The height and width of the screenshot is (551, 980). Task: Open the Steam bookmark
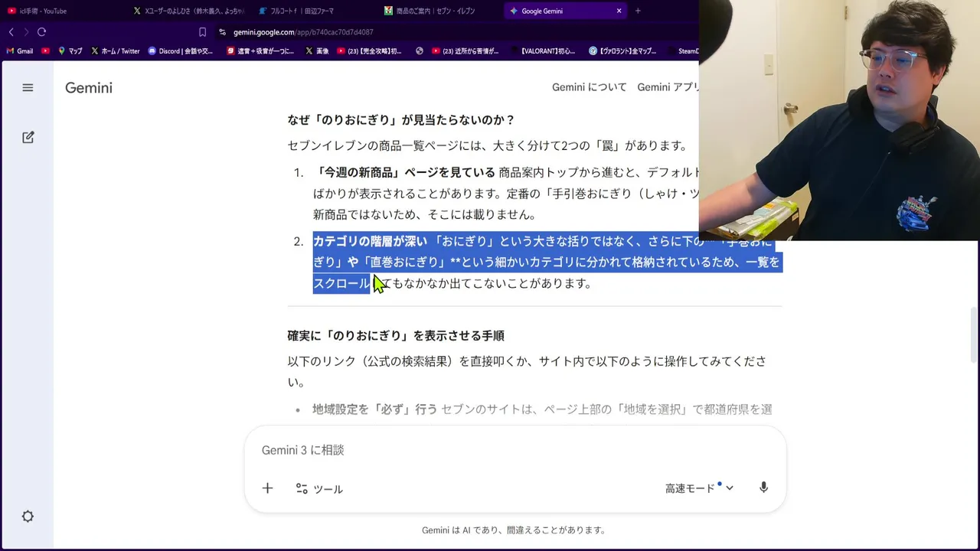pyautogui.click(x=682, y=51)
